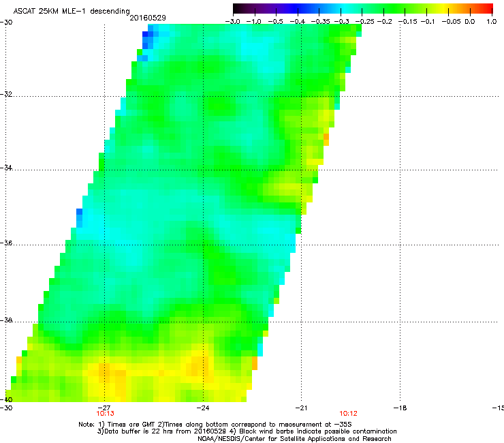This screenshot has width=504, height=443.
Task: Click the latitude label -32
Action: pyautogui.click(x=6, y=94)
